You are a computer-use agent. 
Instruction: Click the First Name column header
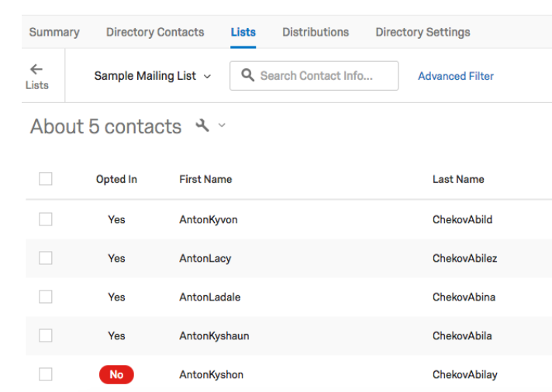[x=205, y=179]
